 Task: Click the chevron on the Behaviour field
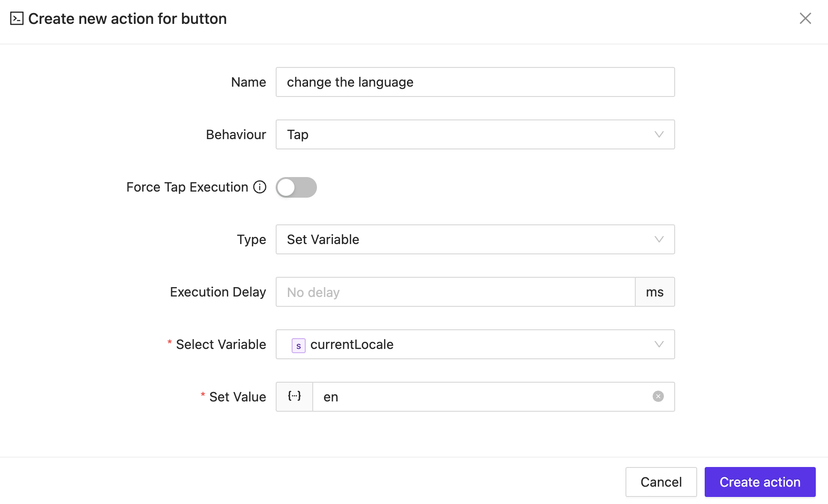659,134
